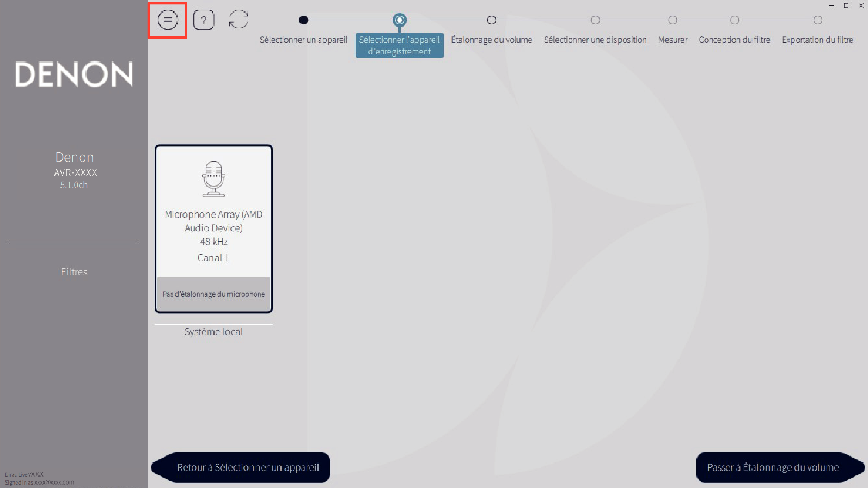Open the hamburger menu icon
Screen dimensions: 868x488
pyautogui.click(x=168, y=20)
